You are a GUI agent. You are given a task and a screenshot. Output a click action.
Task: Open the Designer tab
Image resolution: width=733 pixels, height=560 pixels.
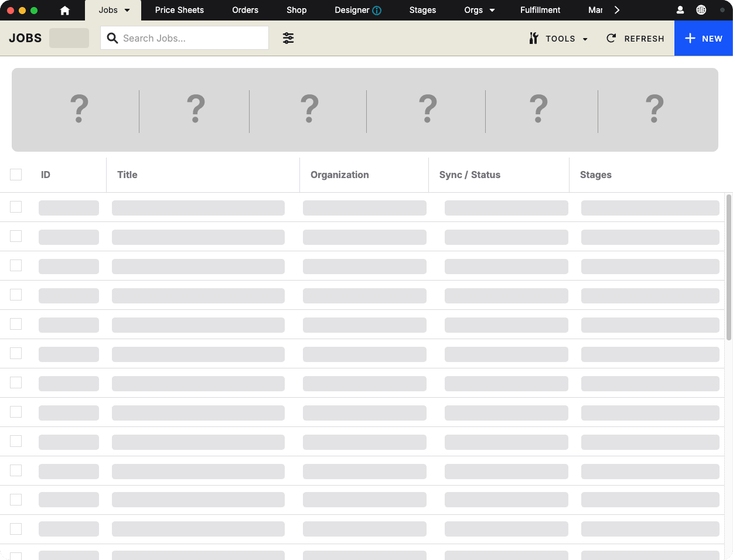pos(352,10)
